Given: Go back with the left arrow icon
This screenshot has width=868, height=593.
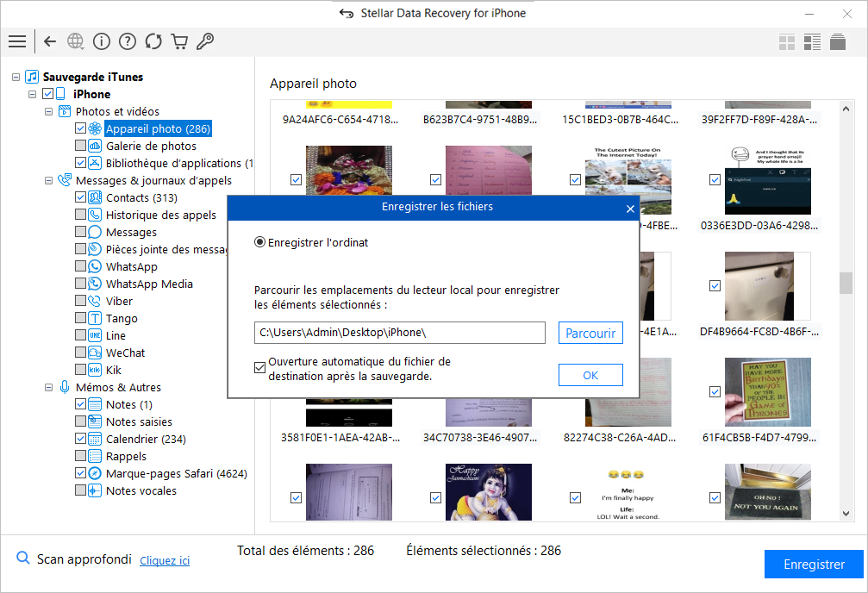Looking at the screenshot, I should [x=50, y=41].
